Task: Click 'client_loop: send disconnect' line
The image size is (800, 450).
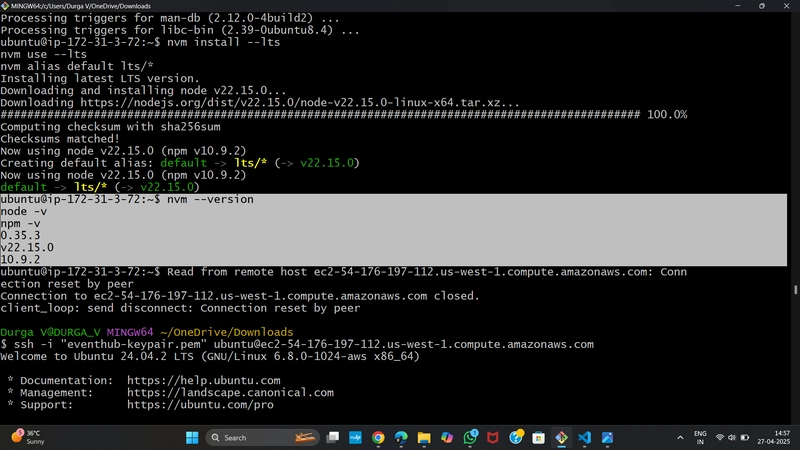Action: [180, 308]
